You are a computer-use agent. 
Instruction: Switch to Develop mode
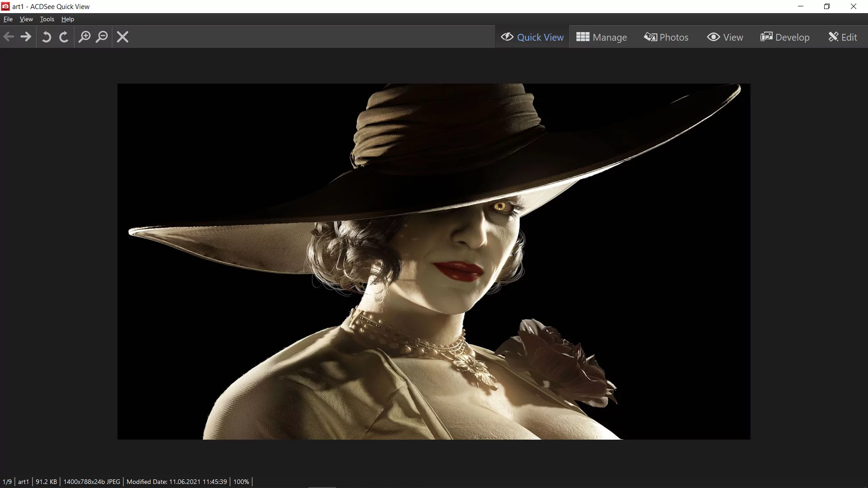[x=785, y=37]
